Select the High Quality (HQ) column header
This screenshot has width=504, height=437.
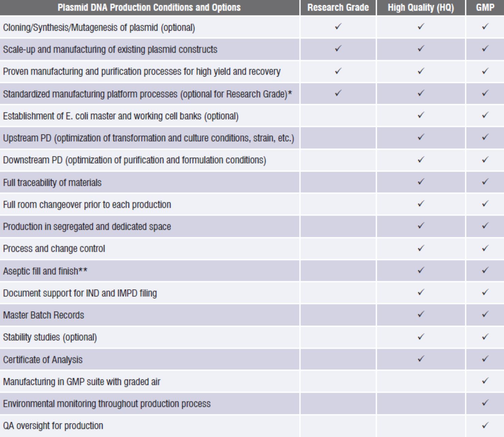[x=421, y=7]
